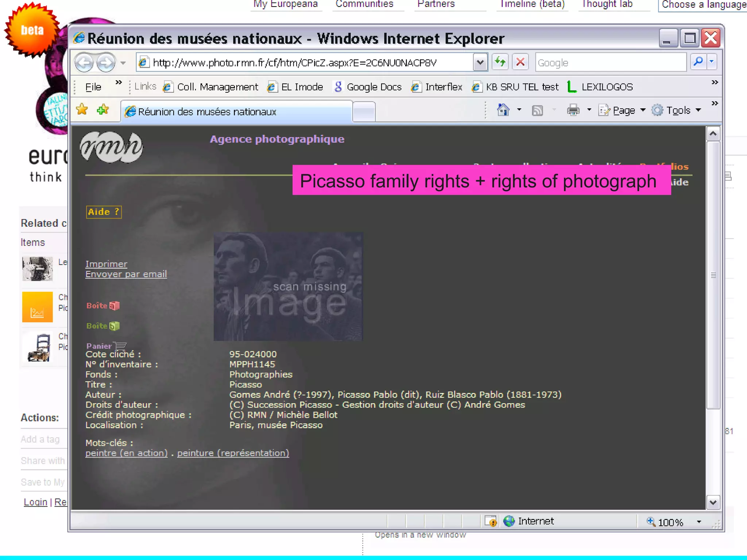Click the yellow Aide ? button

click(x=104, y=212)
